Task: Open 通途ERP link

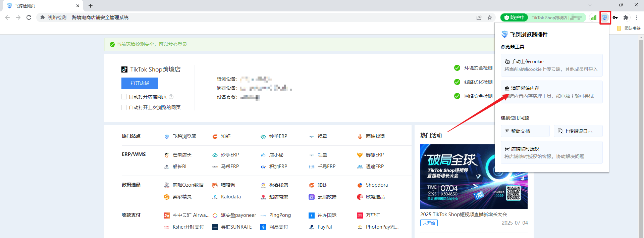Action: [371, 166]
